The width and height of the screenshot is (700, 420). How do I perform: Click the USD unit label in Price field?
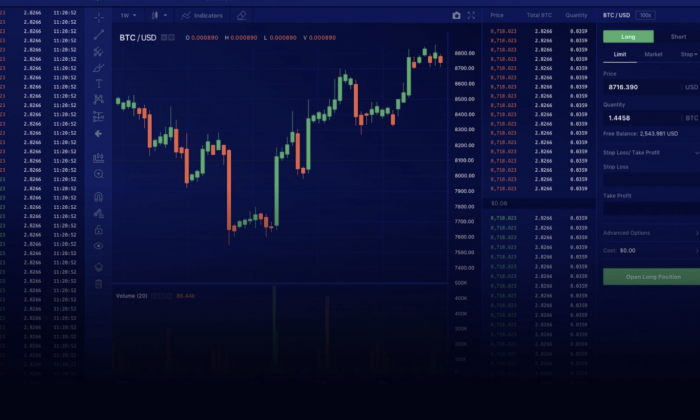tap(691, 87)
